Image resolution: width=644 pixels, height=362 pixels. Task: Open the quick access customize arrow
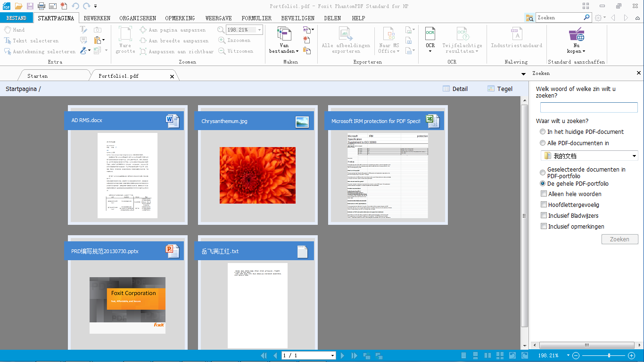pos(96,7)
